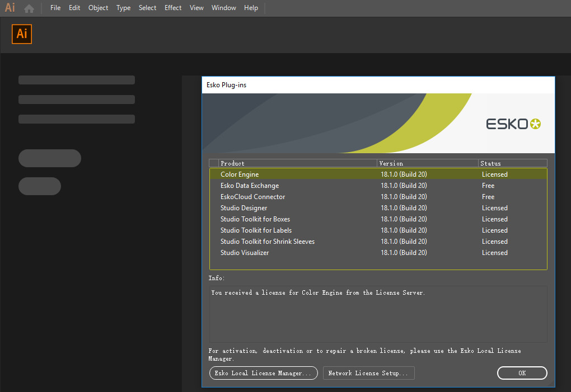Open the Edit menu
The height and width of the screenshot is (392, 571).
coord(74,8)
